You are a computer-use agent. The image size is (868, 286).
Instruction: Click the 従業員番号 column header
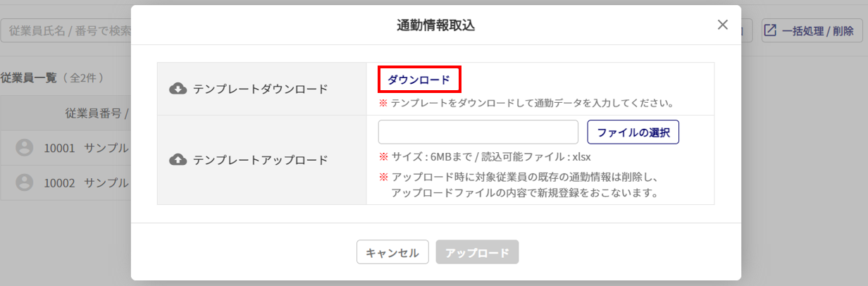coord(97,113)
